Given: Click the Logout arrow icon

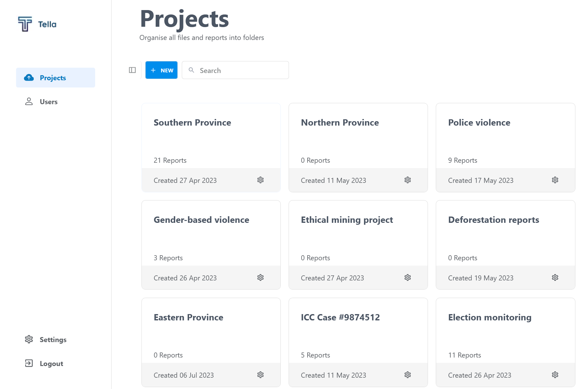Looking at the screenshot, I should 29,363.
